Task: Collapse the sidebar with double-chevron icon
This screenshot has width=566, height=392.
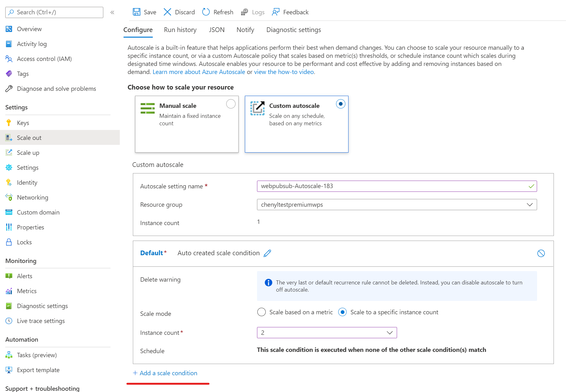Action: 112,12
